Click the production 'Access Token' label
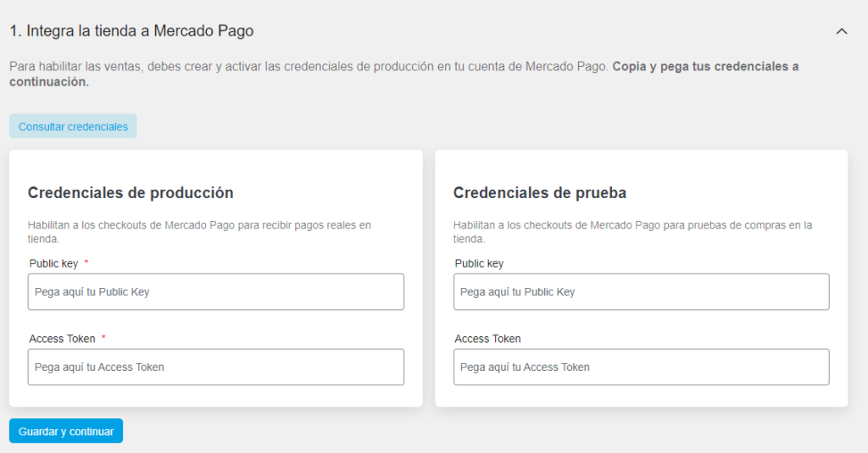This screenshot has width=868, height=453. [62, 339]
